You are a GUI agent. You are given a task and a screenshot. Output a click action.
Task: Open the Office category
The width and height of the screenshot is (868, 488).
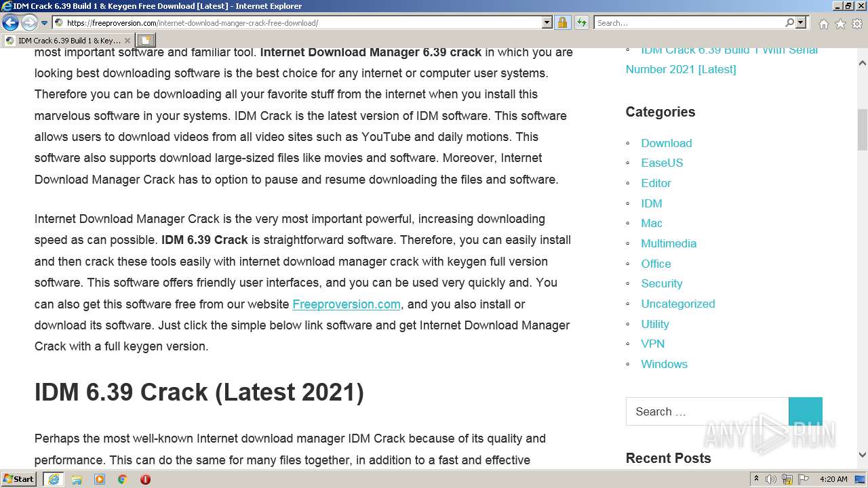[x=656, y=264]
